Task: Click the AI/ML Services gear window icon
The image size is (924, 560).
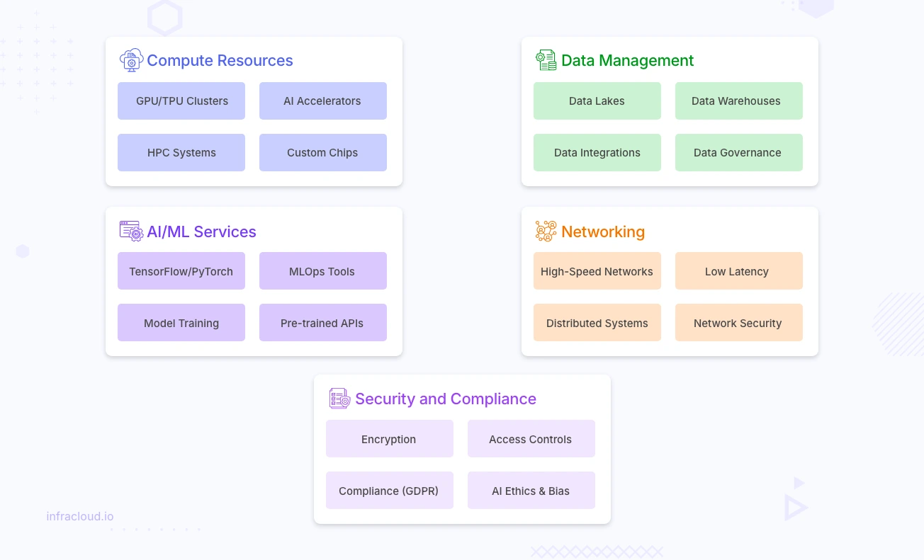Action: click(131, 232)
